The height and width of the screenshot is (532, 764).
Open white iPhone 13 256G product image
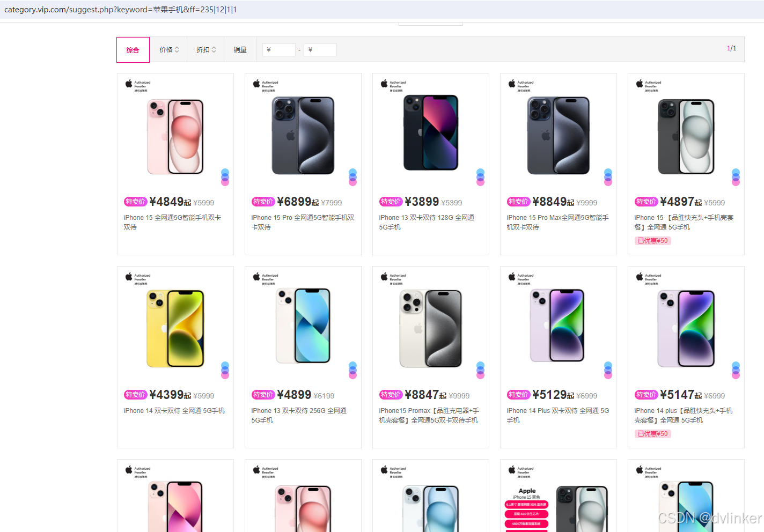click(303, 326)
